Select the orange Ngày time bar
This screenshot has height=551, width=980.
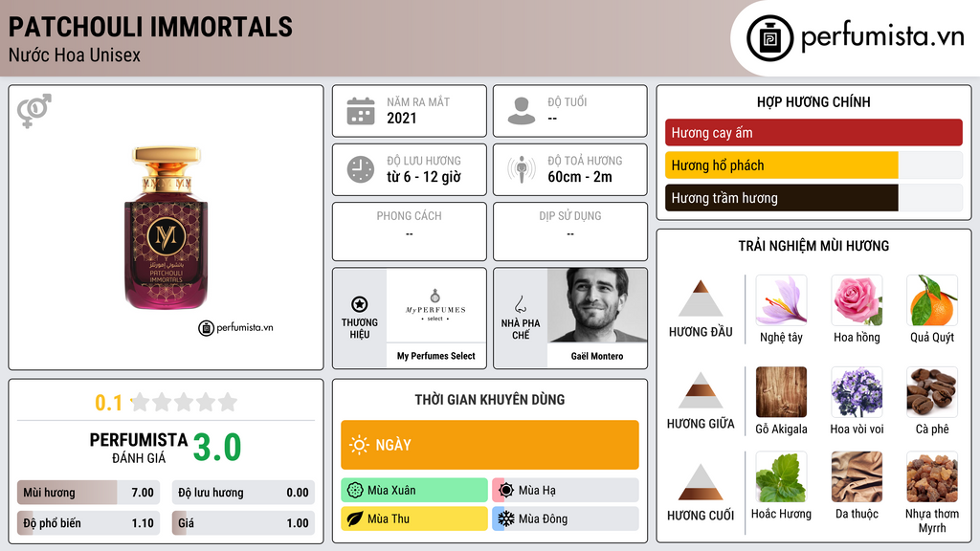point(490,445)
